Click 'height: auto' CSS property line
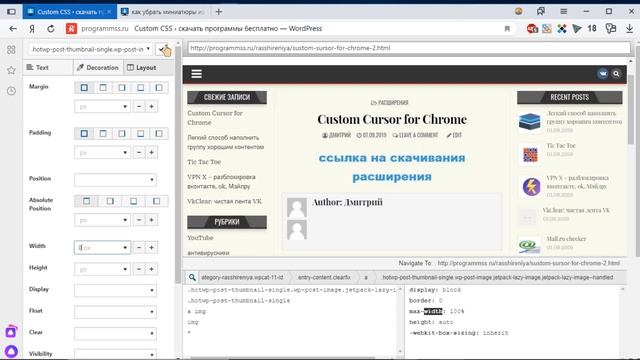The image size is (640, 360). 431,322
